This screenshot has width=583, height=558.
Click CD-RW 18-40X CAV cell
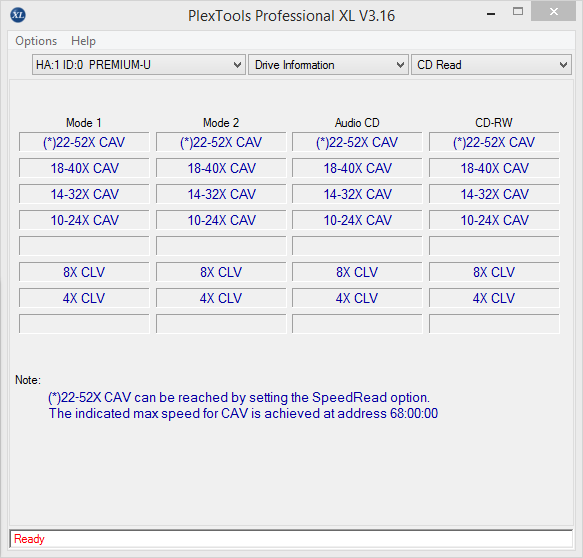(x=494, y=168)
